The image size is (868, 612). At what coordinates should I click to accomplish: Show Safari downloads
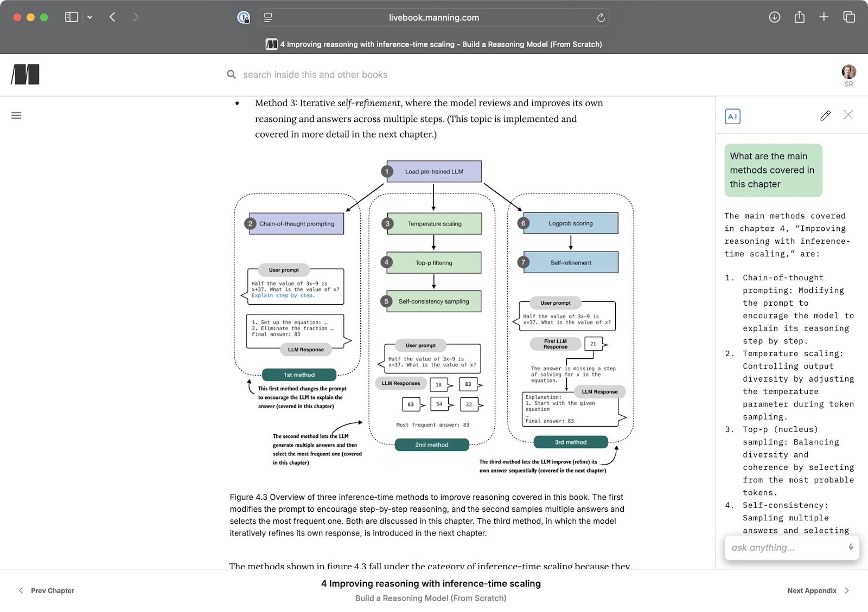[x=775, y=17]
